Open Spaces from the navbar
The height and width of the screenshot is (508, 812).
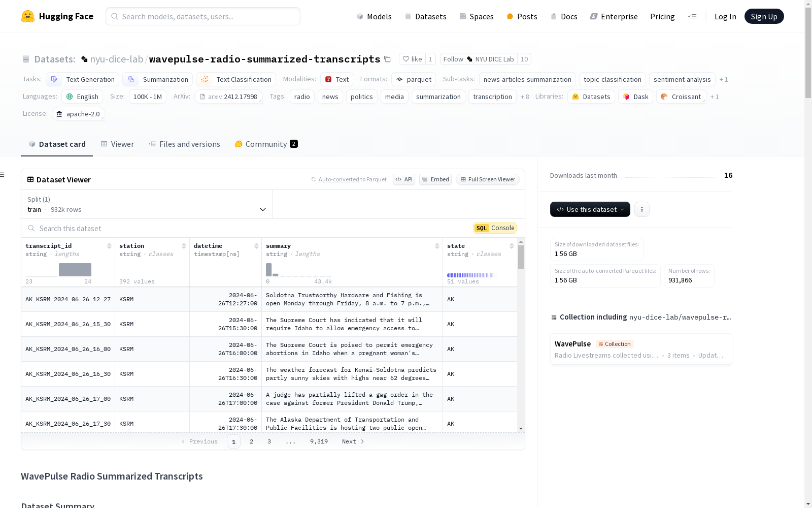coord(476,16)
